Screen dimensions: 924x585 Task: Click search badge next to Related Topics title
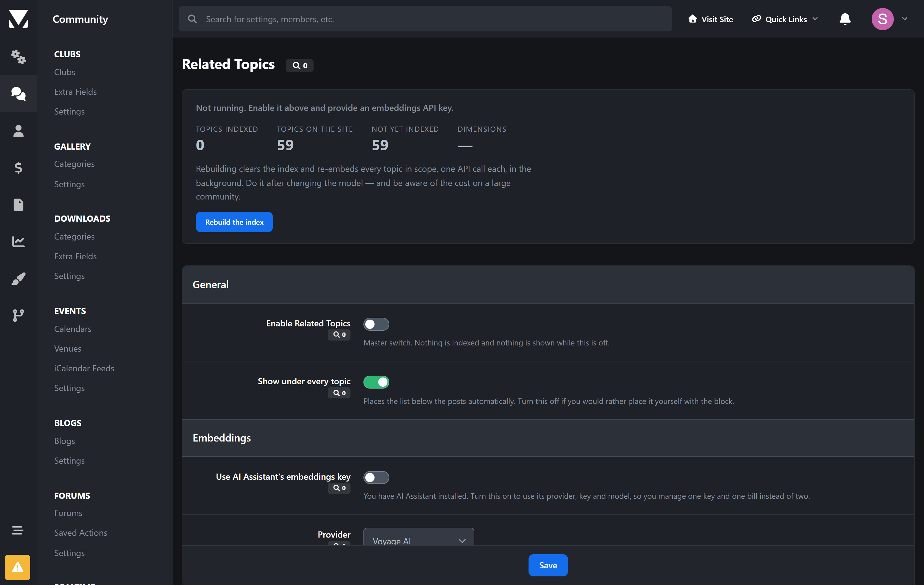pos(300,66)
